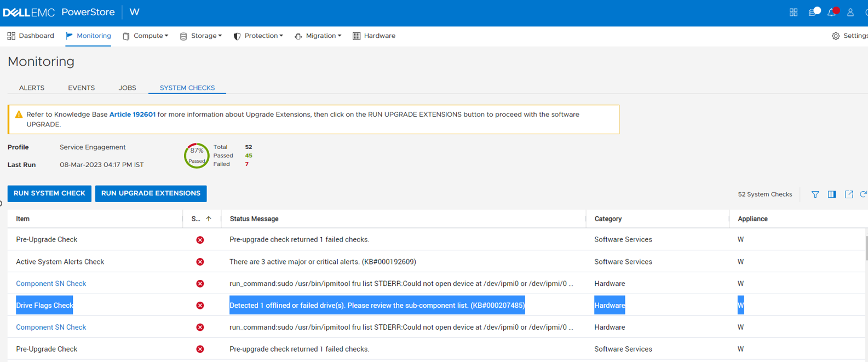
Task: Switch to the Alerts tab
Action: coord(32,88)
